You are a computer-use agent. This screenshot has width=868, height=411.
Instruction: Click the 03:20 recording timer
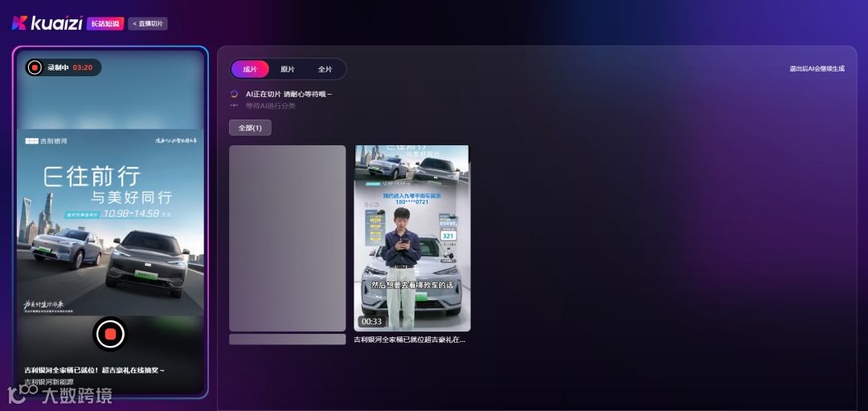coord(83,67)
